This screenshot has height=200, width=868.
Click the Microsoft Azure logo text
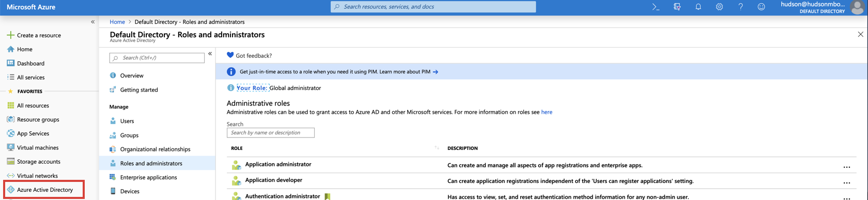pos(31,7)
